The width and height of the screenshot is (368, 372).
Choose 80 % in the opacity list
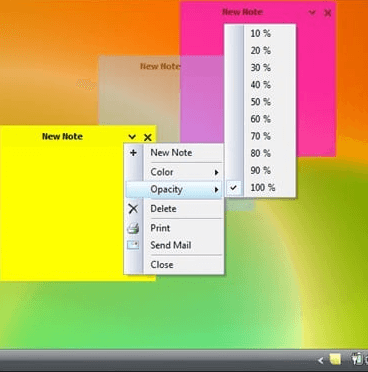tap(260, 153)
